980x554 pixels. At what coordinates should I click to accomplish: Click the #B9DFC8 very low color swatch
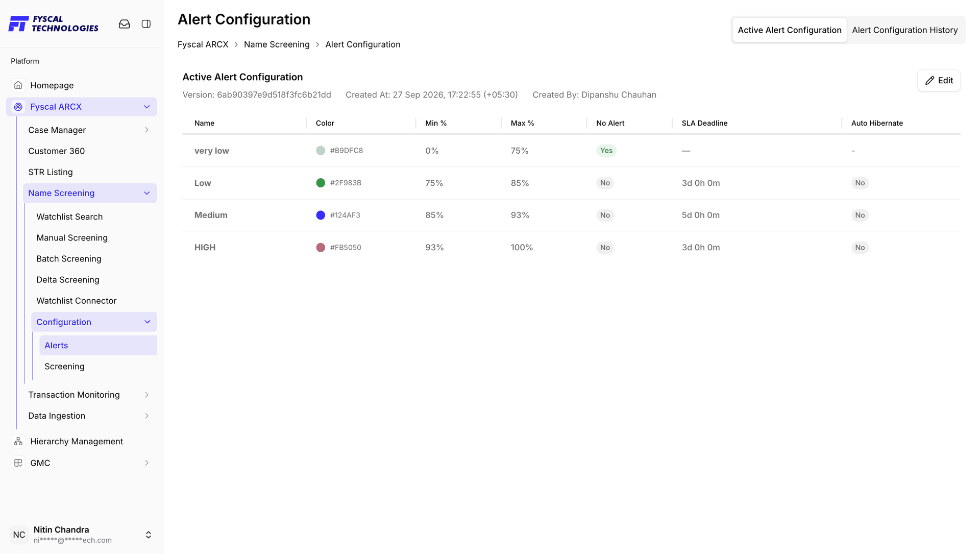pos(321,151)
